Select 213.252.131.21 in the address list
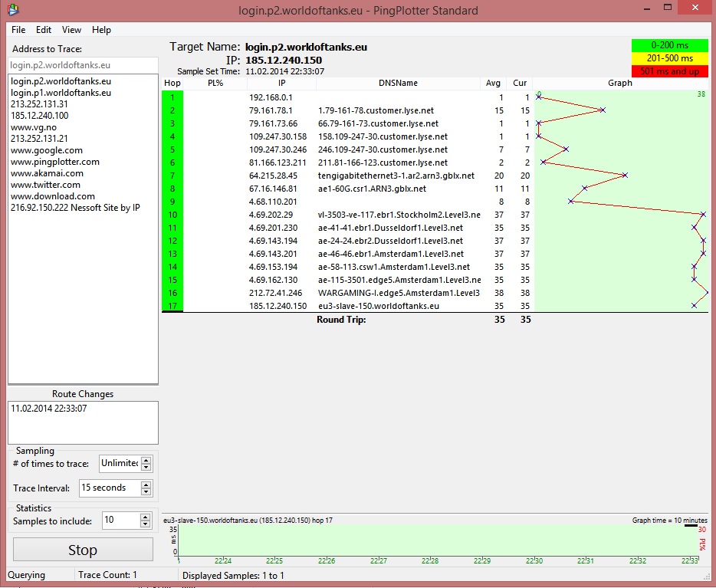716x588 pixels. click(x=39, y=138)
